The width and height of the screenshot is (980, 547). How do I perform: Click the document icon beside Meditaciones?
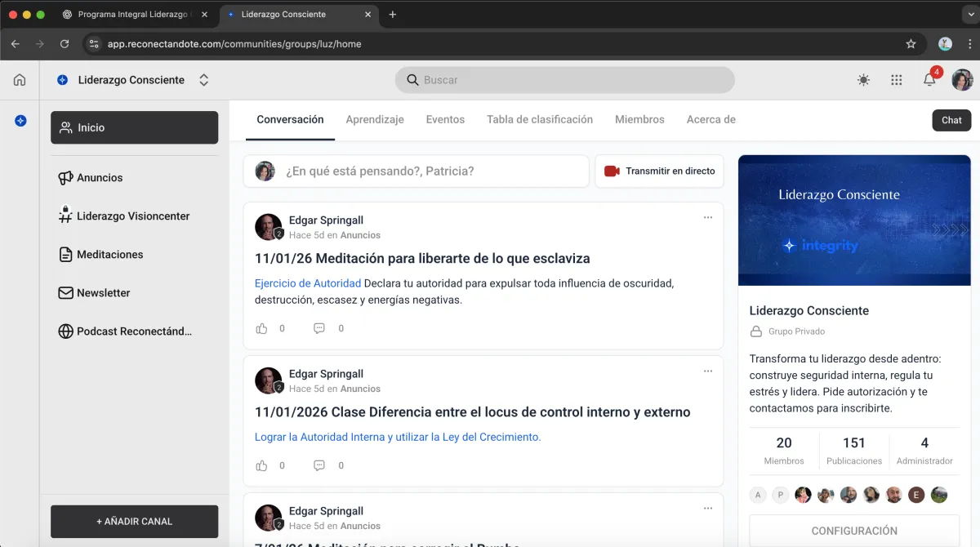[x=65, y=255]
